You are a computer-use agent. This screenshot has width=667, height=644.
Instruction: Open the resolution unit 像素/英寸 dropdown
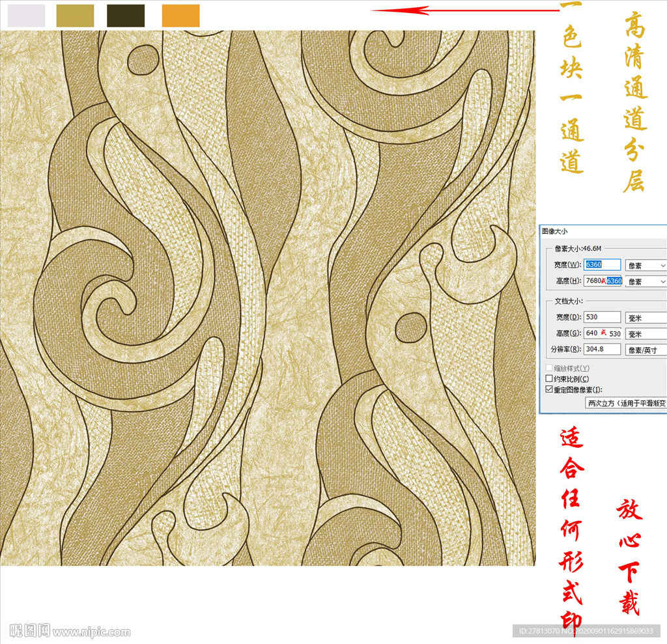(x=646, y=350)
